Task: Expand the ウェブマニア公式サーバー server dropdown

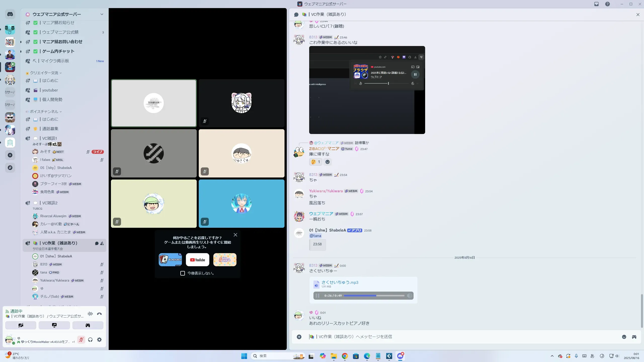Action: (102, 14)
